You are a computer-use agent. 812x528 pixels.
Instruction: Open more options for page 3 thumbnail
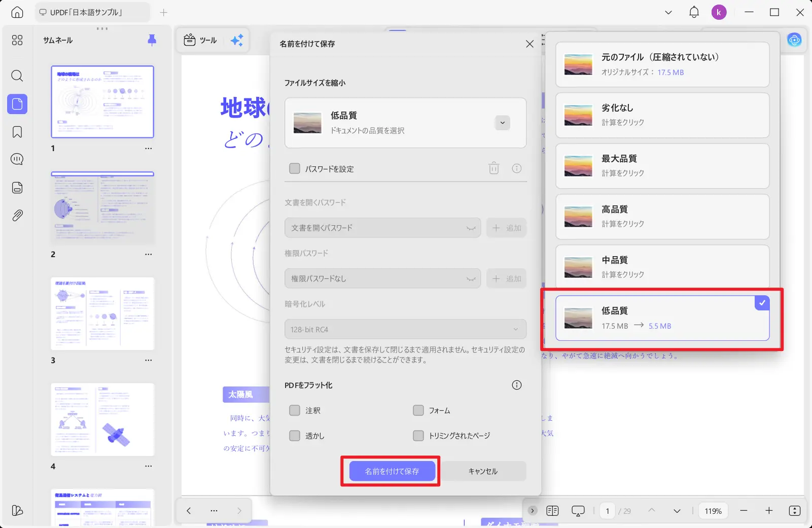point(149,361)
